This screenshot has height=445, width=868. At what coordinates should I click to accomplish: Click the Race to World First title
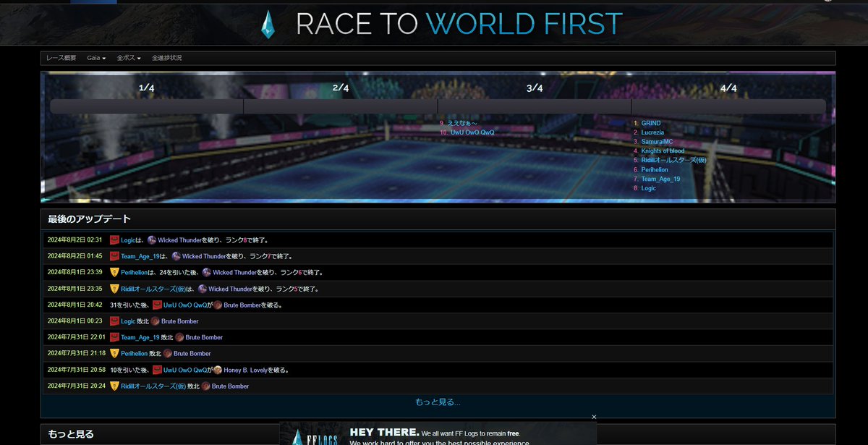pyautogui.click(x=459, y=24)
